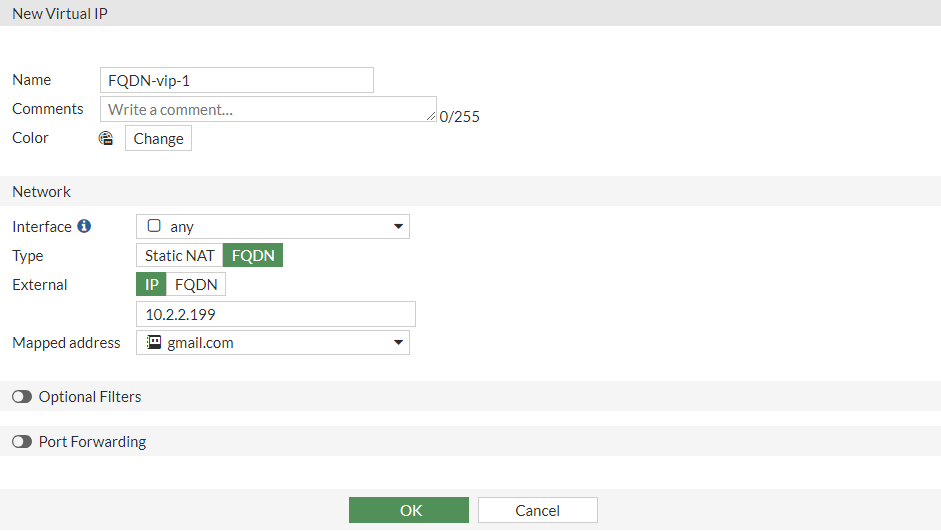Click the globe color icon
This screenshot has height=532, width=941.
[106, 139]
